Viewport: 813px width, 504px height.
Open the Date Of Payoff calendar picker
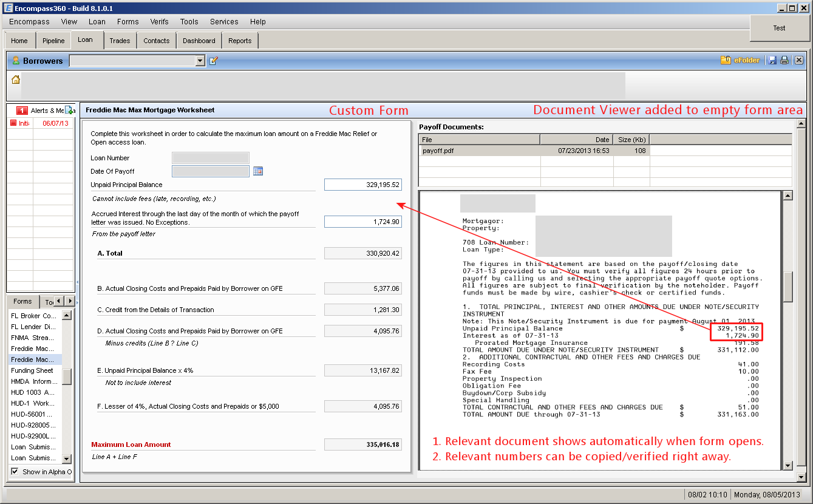(x=258, y=171)
